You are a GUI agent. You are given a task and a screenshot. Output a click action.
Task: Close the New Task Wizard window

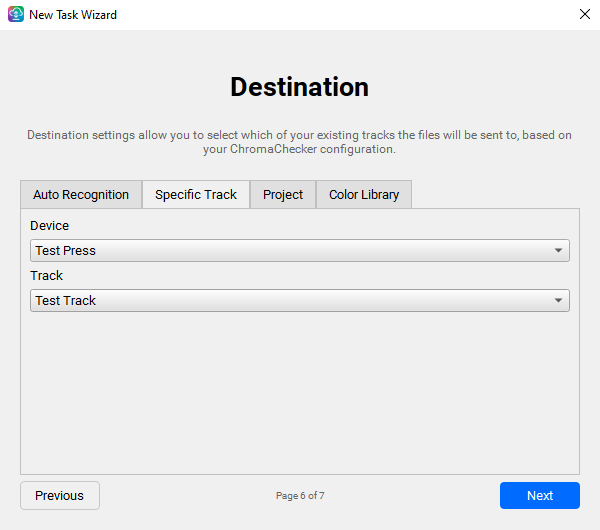pyautogui.click(x=585, y=14)
